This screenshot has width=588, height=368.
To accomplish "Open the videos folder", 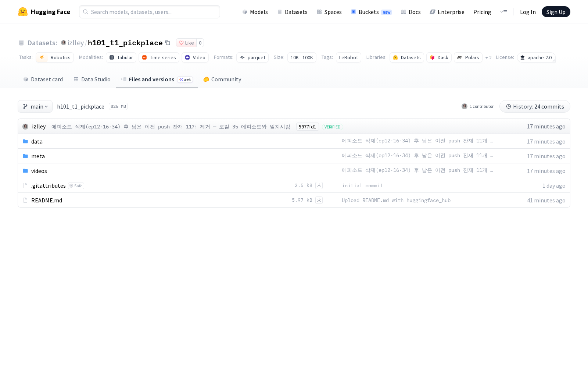I will 39,171.
